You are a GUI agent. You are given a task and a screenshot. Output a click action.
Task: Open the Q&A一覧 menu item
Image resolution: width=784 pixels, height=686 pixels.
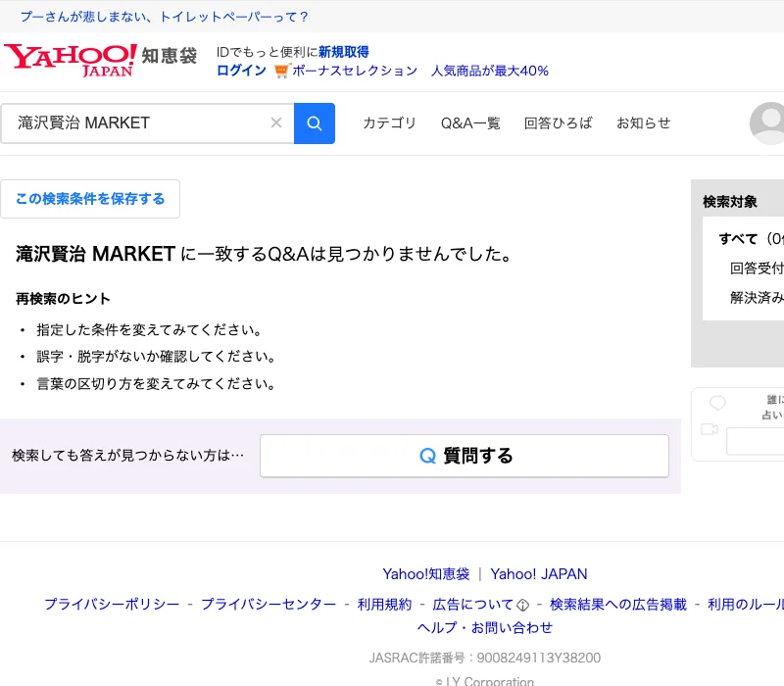pyautogui.click(x=470, y=123)
